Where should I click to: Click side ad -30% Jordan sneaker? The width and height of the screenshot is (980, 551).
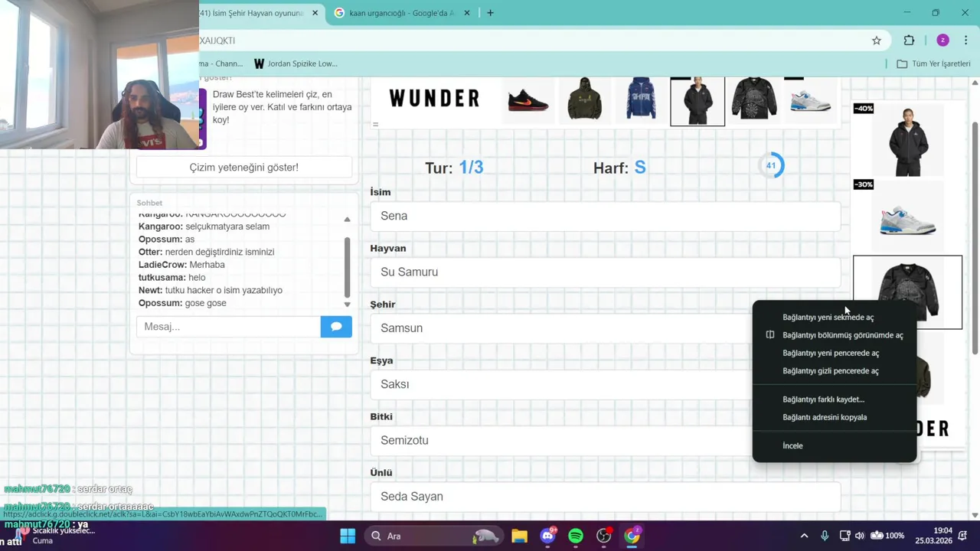907,217
